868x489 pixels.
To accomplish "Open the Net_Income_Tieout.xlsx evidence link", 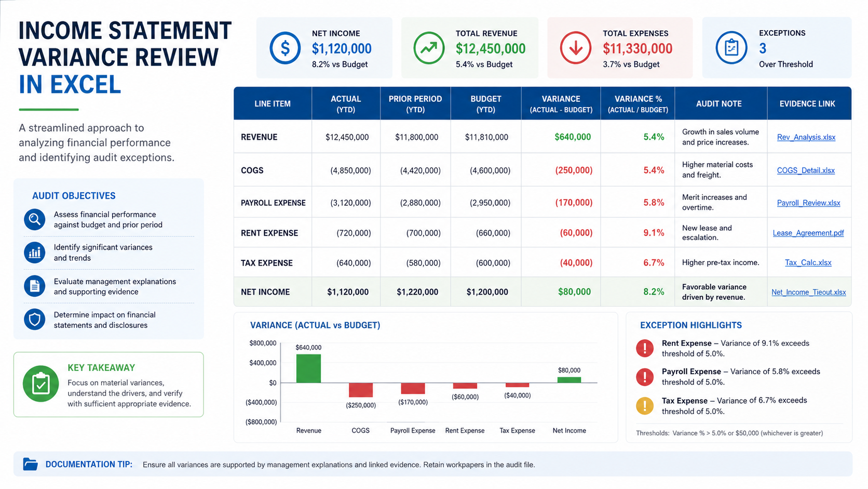I will point(808,292).
